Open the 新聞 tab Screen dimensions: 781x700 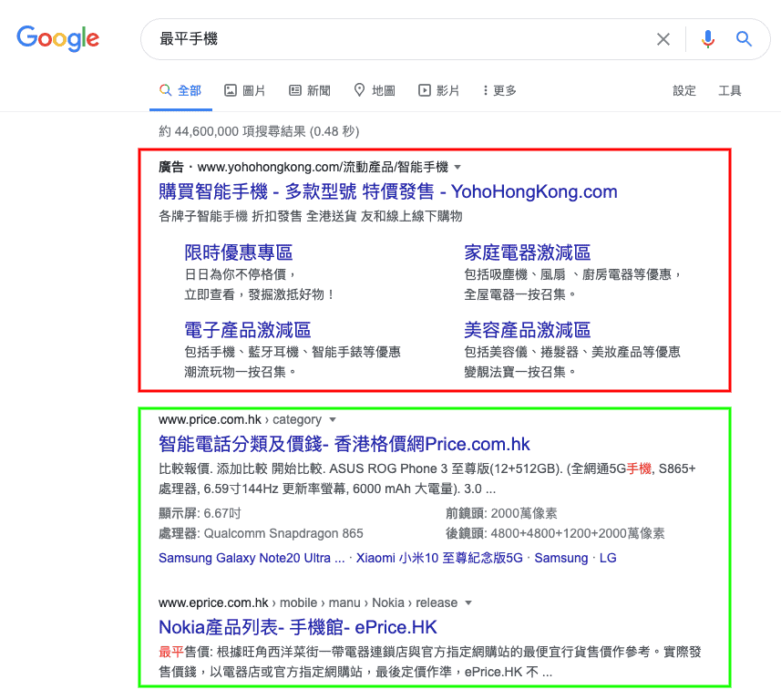click(309, 90)
